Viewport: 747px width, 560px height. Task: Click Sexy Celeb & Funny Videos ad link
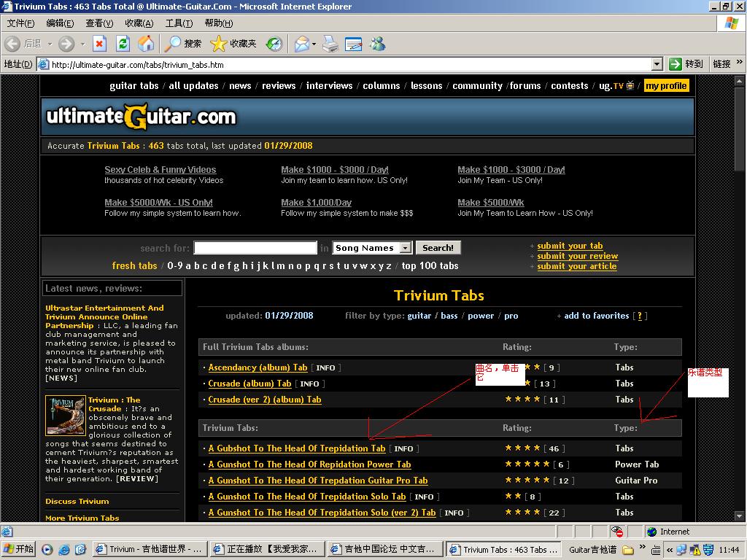click(160, 169)
